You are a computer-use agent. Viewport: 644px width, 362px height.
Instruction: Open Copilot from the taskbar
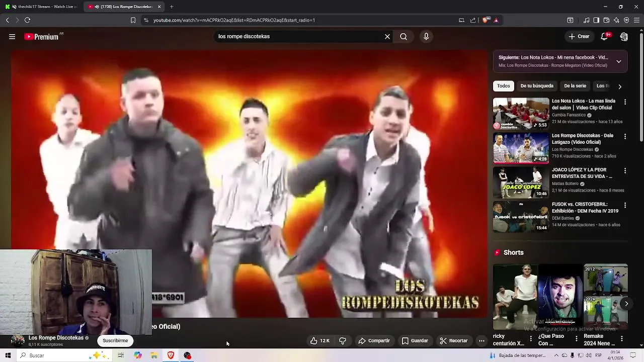pyautogui.click(x=138, y=355)
